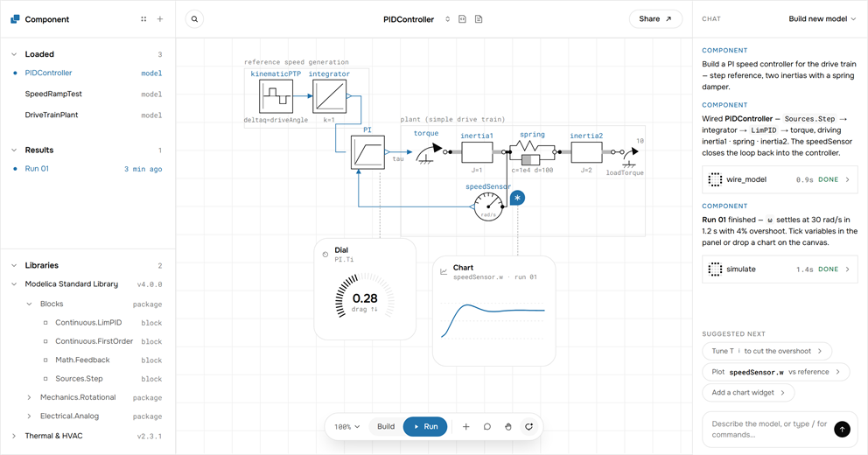Click the v4.0.0 version label
Image resolution: width=868 pixels, height=455 pixels.
(150, 284)
